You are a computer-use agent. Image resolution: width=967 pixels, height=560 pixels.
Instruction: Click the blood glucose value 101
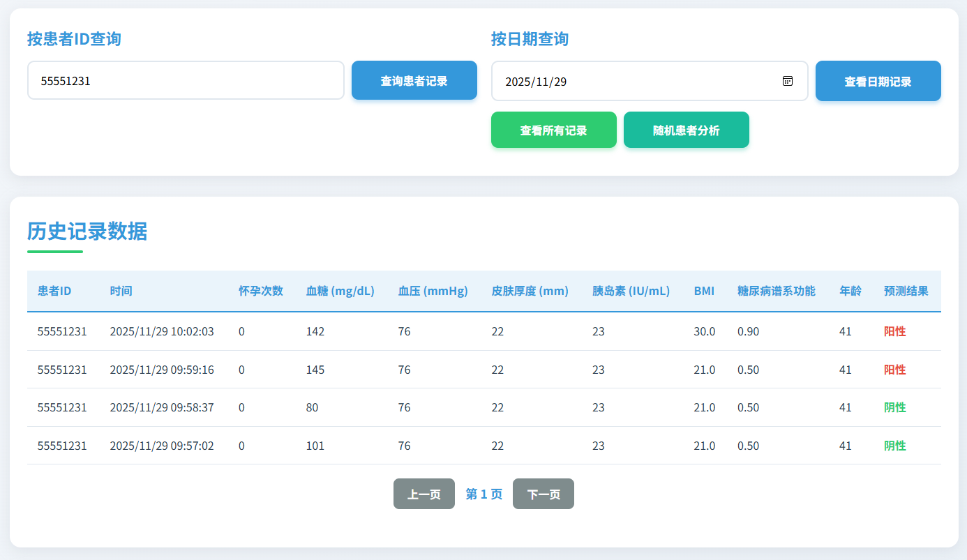[315, 446]
